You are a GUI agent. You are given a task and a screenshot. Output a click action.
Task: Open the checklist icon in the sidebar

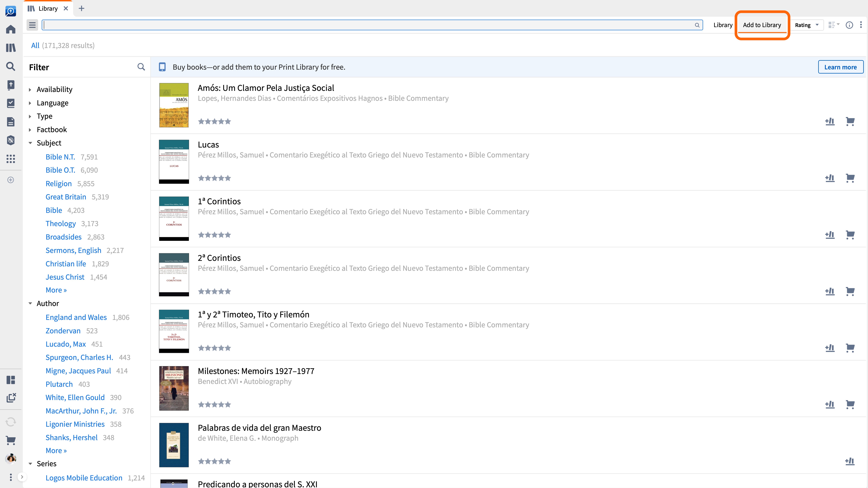pos(11,103)
